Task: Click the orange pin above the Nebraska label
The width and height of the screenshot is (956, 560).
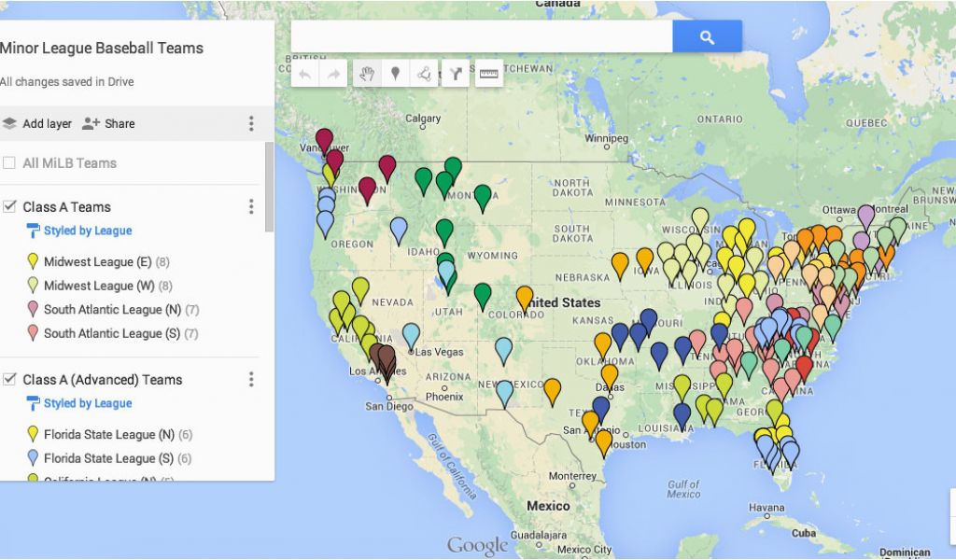Action: pyautogui.click(x=620, y=266)
